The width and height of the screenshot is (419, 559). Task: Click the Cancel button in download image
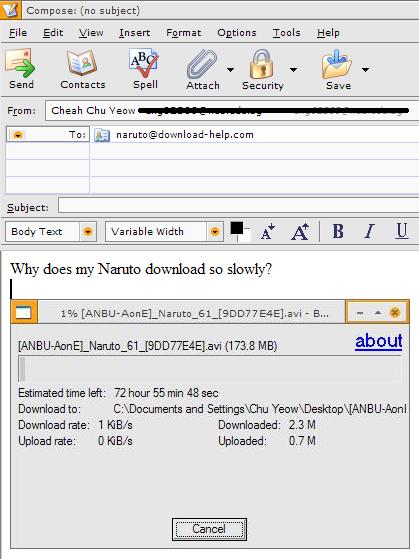pyautogui.click(x=209, y=529)
